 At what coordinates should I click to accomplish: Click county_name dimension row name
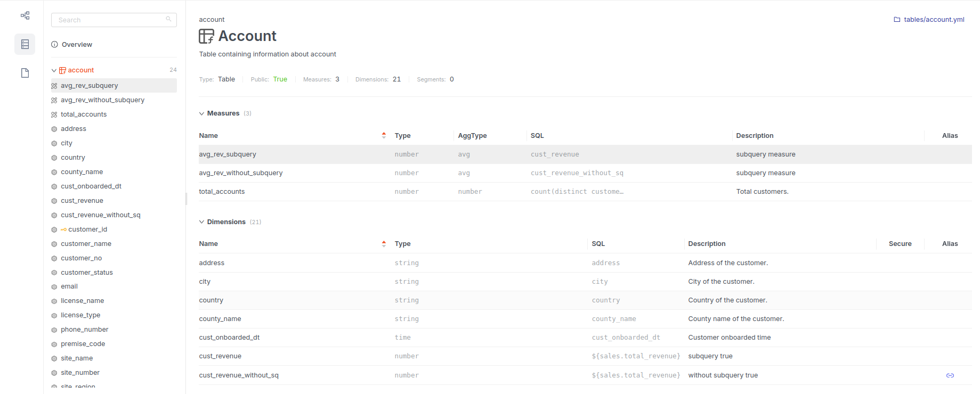(220, 319)
